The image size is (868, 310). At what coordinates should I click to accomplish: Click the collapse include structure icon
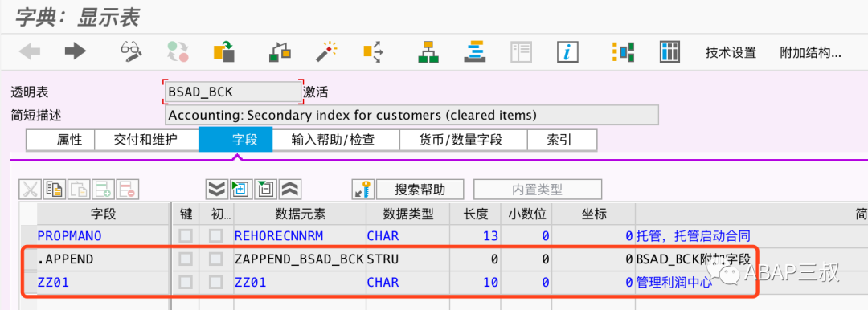[265, 190]
